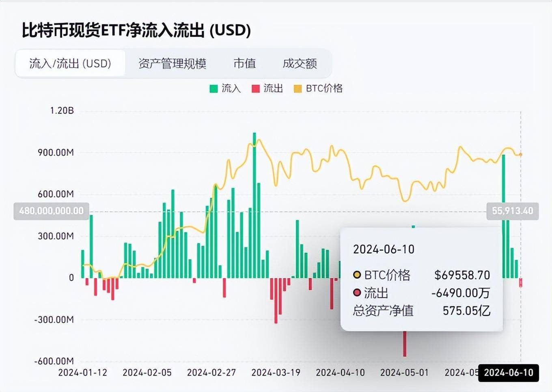Open the 市值 tab
This screenshot has height=392, width=552.
pyautogui.click(x=244, y=63)
